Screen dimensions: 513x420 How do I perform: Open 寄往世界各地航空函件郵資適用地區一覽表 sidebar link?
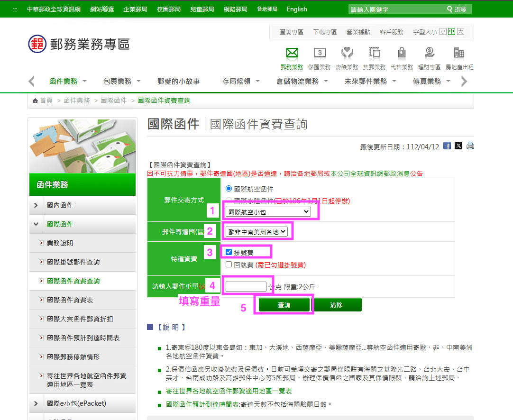[x=86, y=380]
